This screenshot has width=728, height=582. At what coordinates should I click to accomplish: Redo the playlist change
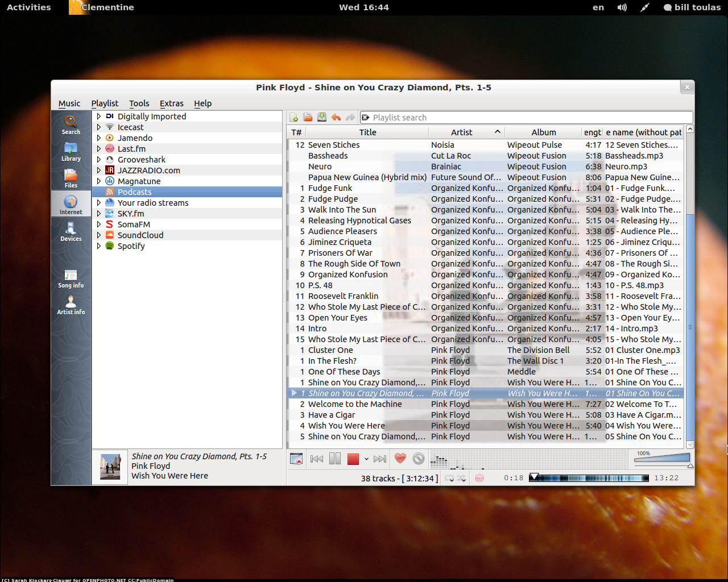coord(350,117)
